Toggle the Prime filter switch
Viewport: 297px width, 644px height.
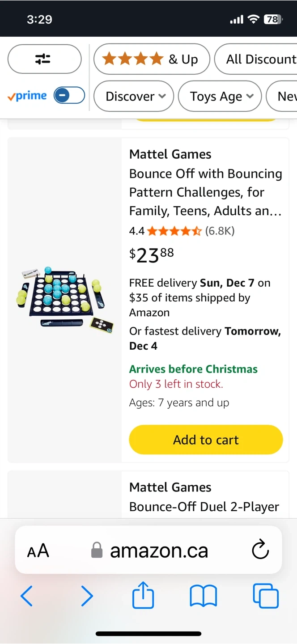[69, 96]
